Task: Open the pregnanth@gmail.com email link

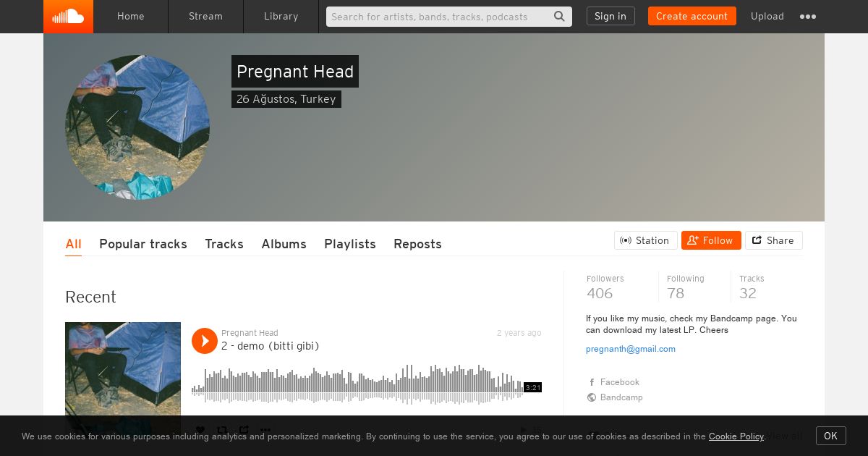Action: pyautogui.click(x=631, y=349)
